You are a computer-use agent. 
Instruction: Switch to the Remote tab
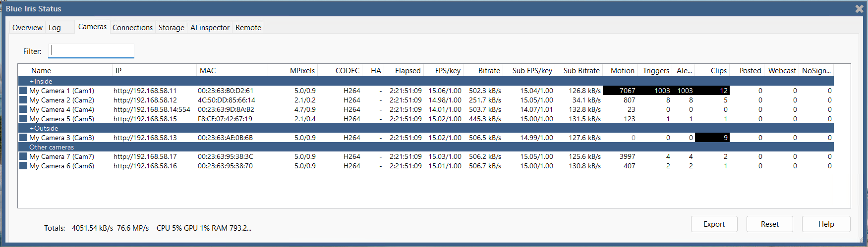[248, 28]
